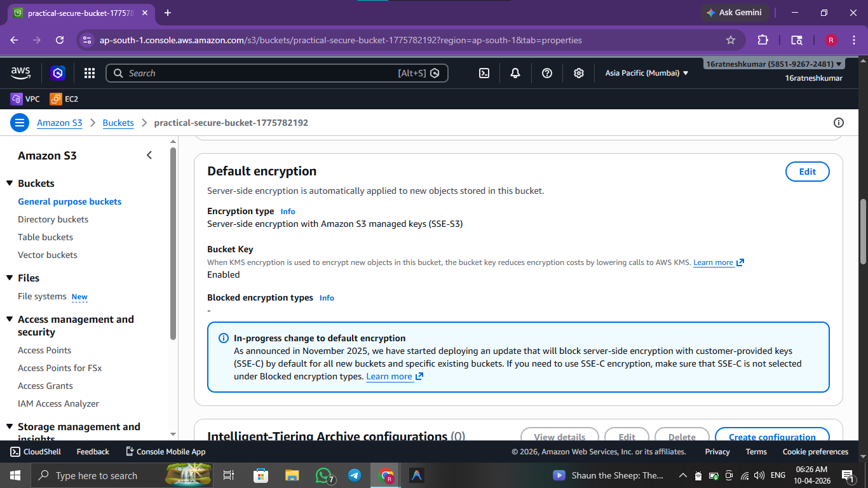Open the help question mark menu
Screen dimensions: 868x488
click(547, 73)
